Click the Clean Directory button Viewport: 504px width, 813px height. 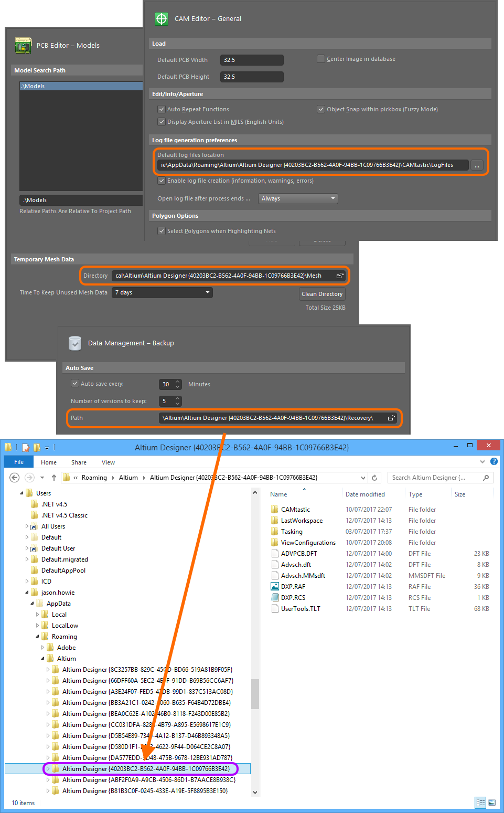point(322,294)
